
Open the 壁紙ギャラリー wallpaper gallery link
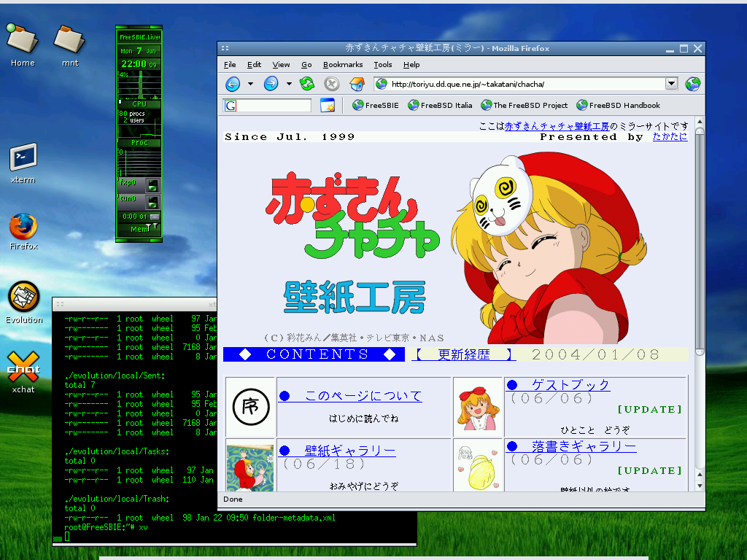pos(337,451)
